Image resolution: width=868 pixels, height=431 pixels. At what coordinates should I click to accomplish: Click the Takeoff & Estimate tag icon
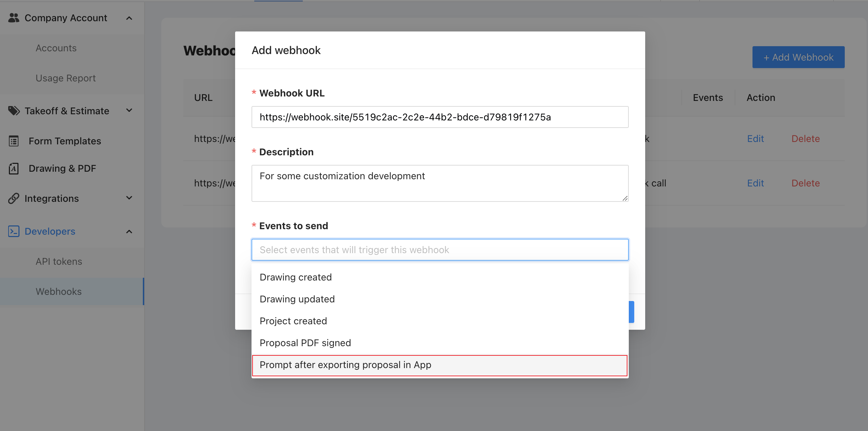[x=14, y=111]
